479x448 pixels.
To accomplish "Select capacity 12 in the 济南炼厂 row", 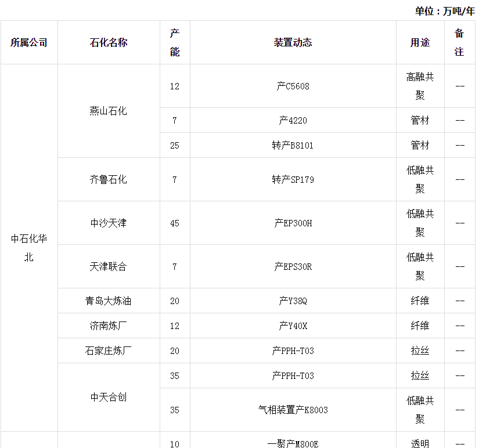I will [175, 326].
